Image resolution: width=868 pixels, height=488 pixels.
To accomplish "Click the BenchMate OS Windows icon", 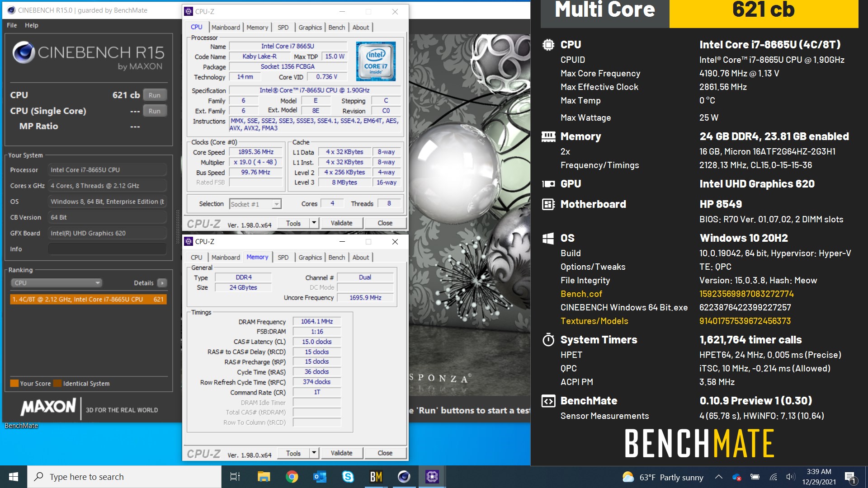I will (x=548, y=238).
